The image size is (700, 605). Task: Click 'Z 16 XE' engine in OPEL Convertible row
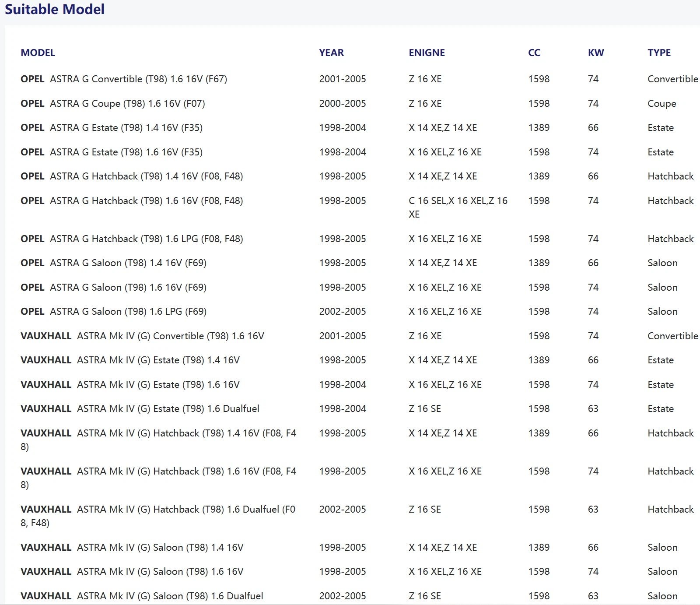pos(425,79)
